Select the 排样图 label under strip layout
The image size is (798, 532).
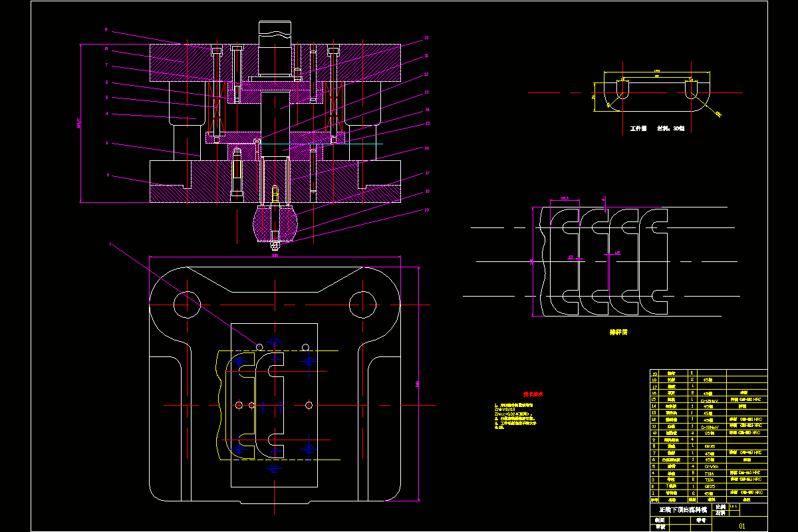[x=618, y=331]
